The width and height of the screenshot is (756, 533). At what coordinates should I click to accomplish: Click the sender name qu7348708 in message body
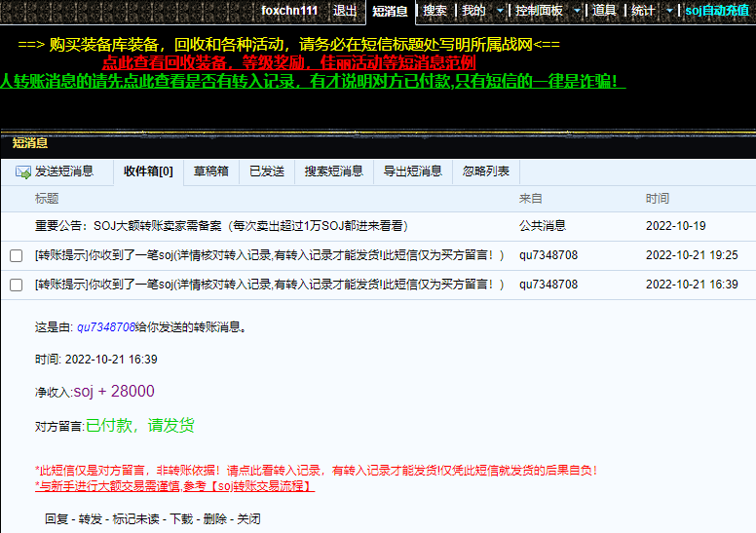(x=105, y=327)
